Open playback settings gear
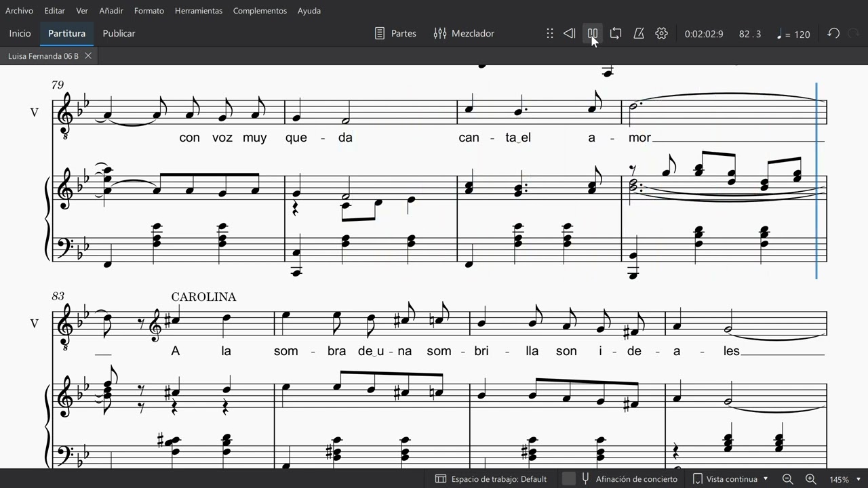Screen dimensions: 868x488 [662, 33]
